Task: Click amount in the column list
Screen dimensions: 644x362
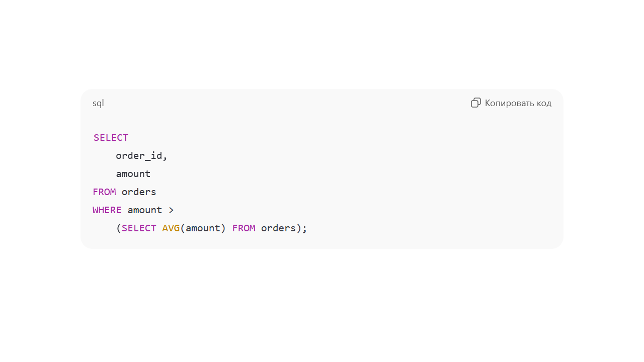Action: [x=133, y=174]
